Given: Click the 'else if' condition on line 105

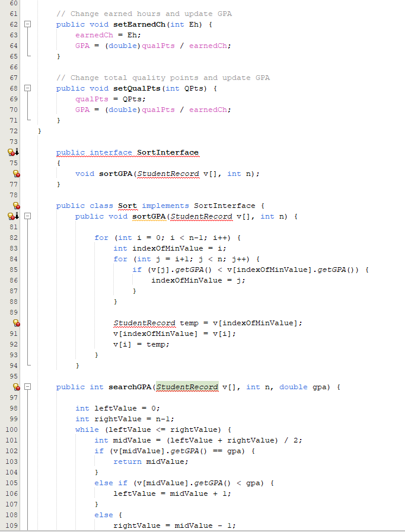Looking at the screenshot, I should tap(184, 483).
